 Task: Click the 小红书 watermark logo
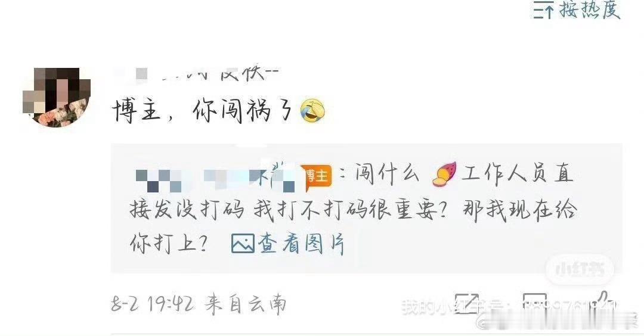click(580, 269)
